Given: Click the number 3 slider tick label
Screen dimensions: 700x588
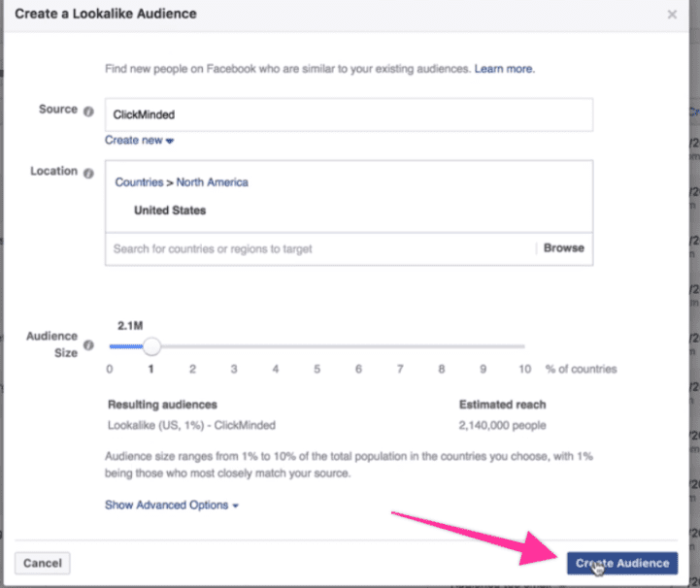Looking at the screenshot, I should click(x=234, y=369).
